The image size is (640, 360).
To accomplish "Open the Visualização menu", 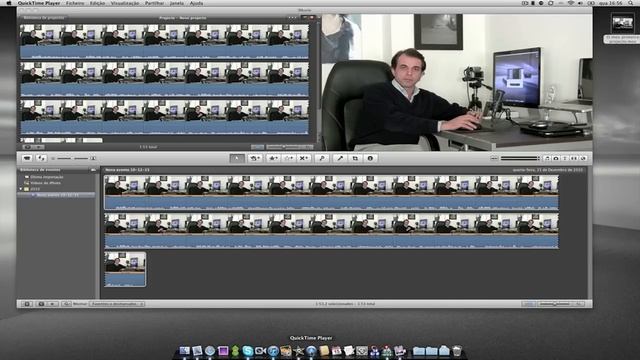I will (x=125, y=3).
